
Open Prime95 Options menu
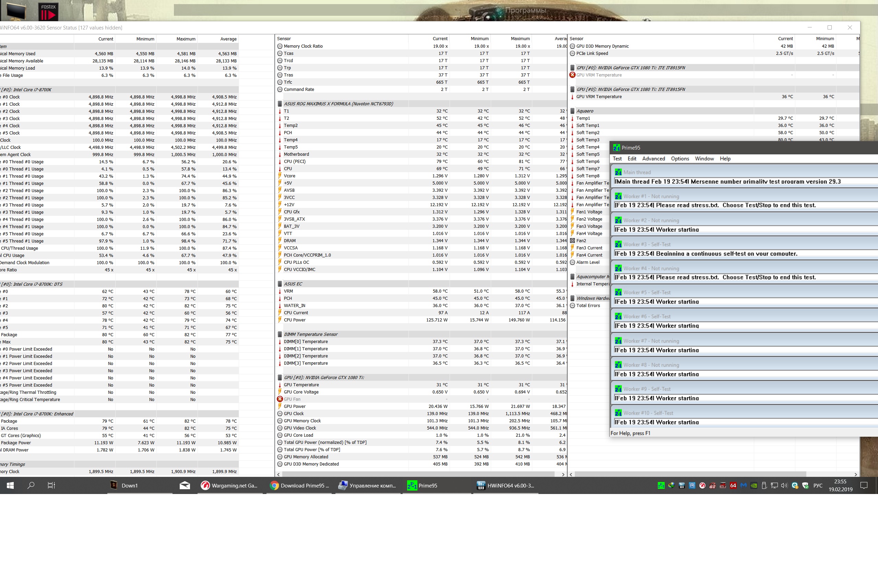680,158
